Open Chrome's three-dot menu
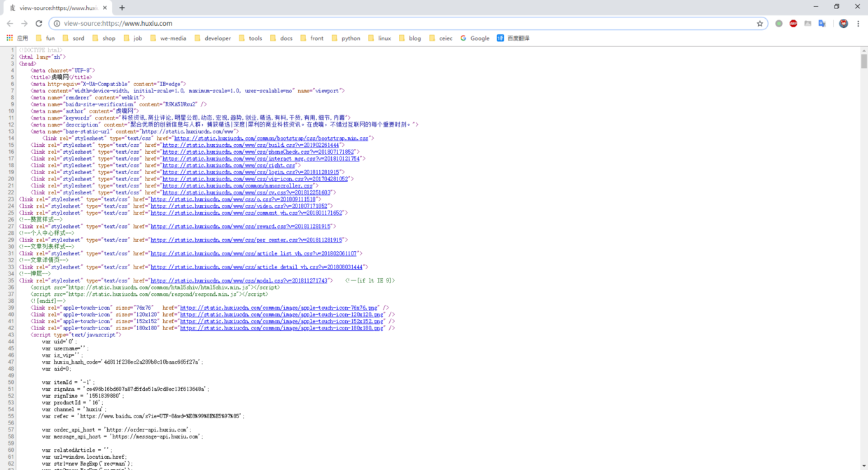 click(x=858, y=23)
